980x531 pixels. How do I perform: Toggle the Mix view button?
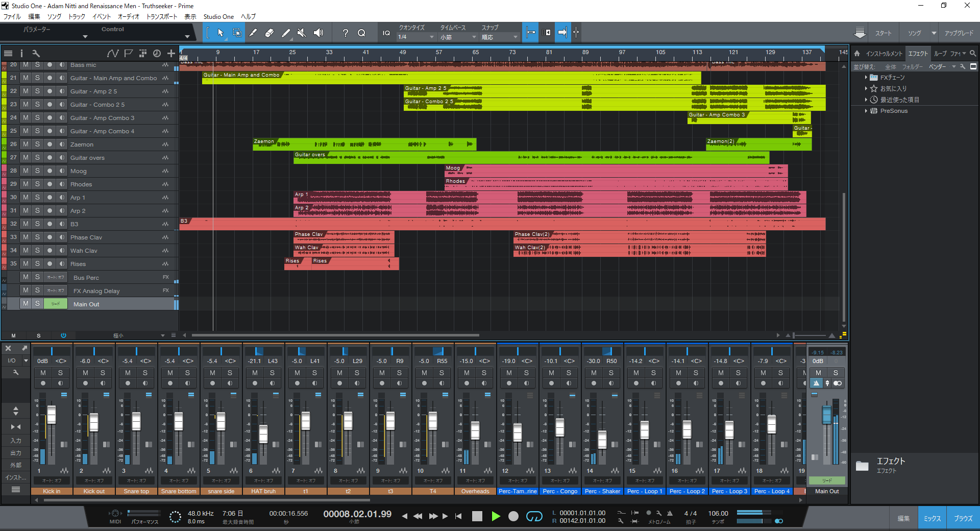click(x=932, y=518)
